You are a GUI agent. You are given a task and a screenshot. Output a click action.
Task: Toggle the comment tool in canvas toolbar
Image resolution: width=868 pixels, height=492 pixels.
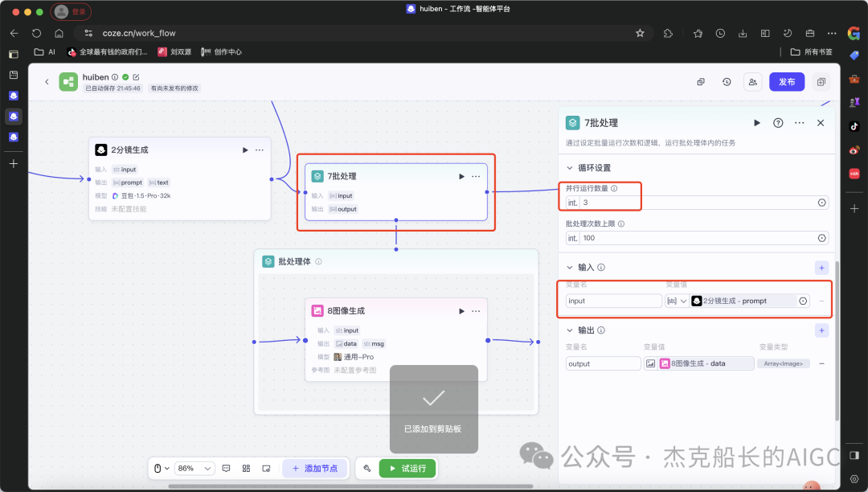pos(226,468)
